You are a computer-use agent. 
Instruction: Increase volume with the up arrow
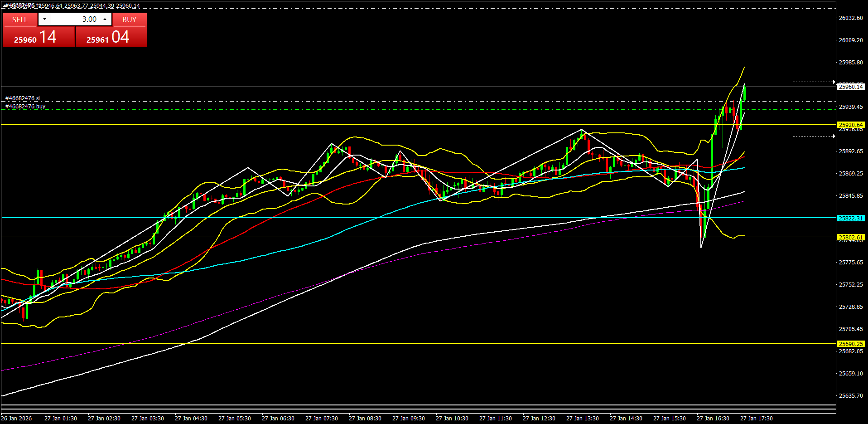click(105, 19)
